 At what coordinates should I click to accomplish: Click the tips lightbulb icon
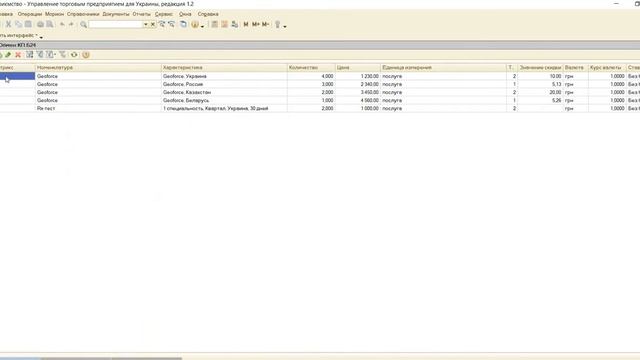tap(278, 24)
